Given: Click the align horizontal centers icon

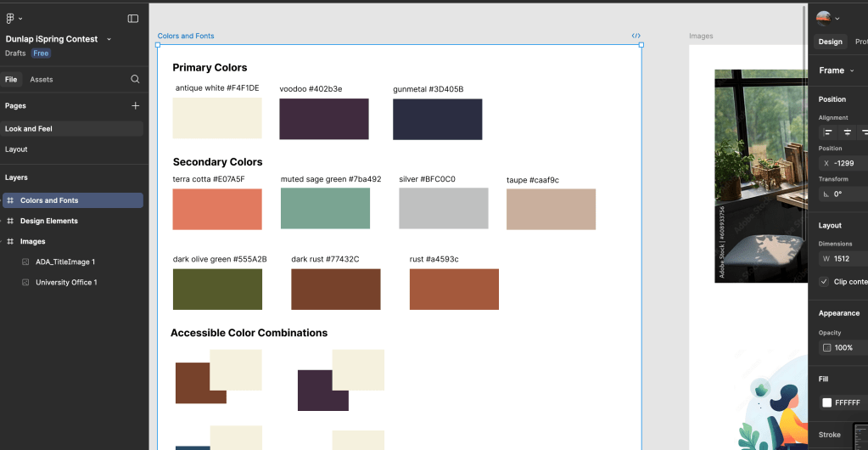Looking at the screenshot, I should [x=847, y=132].
